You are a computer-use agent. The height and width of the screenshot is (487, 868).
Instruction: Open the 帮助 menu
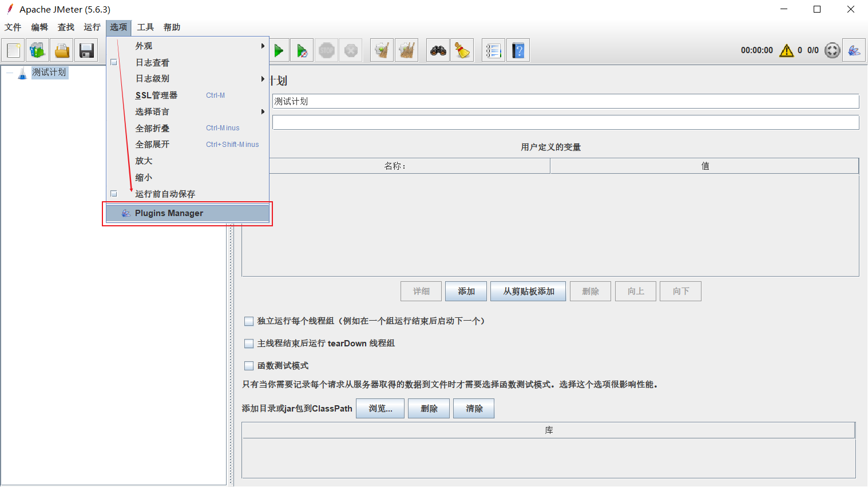(x=172, y=27)
